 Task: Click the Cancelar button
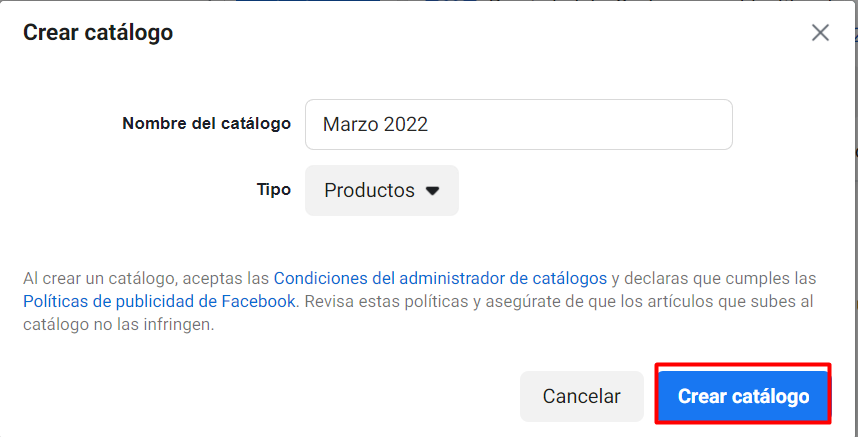tap(582, 396)
